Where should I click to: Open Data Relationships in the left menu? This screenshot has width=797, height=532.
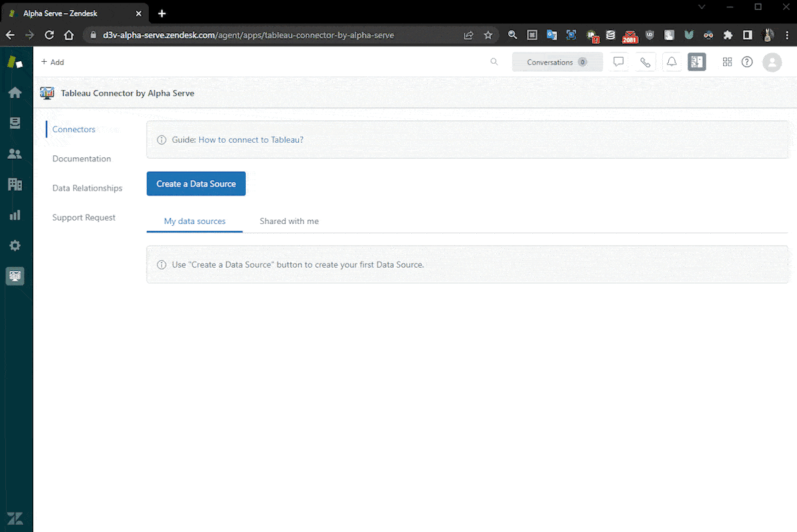click(x=87, y=188)
